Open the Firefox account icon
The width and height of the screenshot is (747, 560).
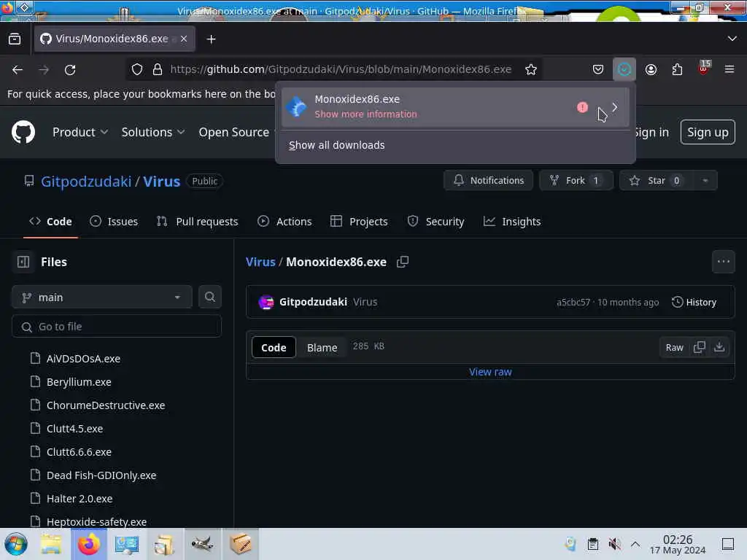651,69
